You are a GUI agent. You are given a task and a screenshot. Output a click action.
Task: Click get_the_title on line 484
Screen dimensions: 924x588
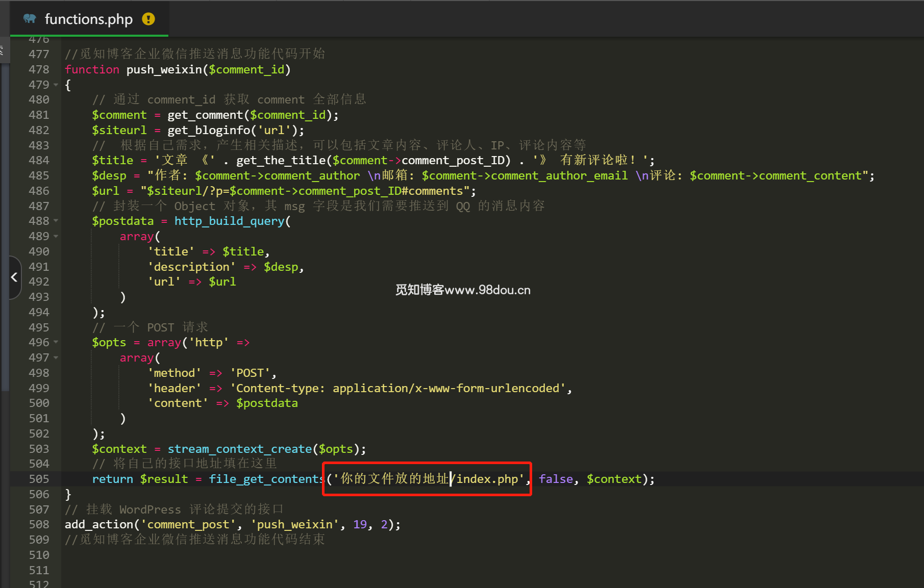pos(281,161)
